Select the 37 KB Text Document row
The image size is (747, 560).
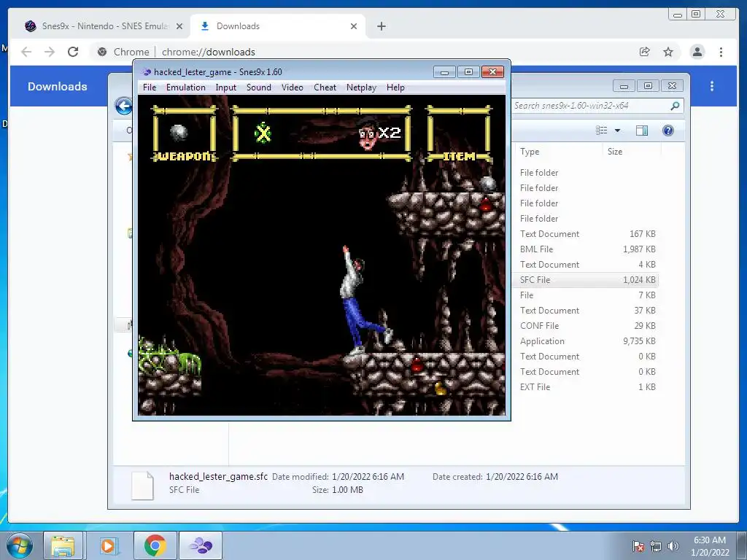click(587, 311)
